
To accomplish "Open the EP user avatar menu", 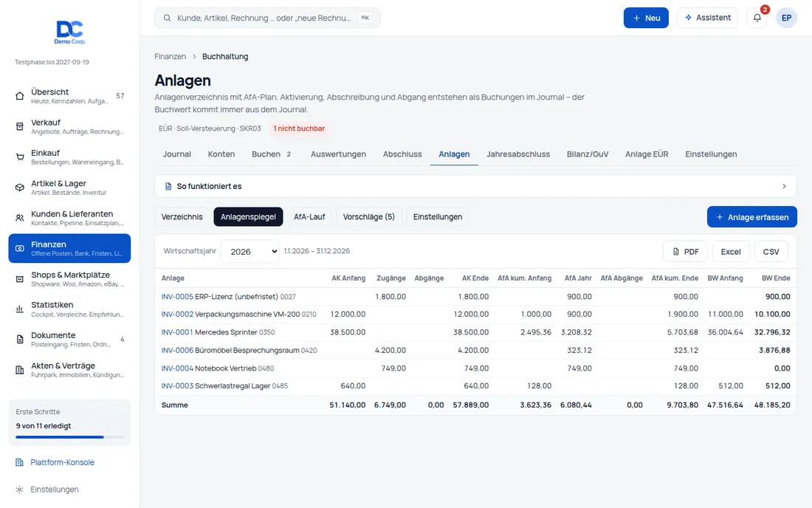I will (786, 18).
